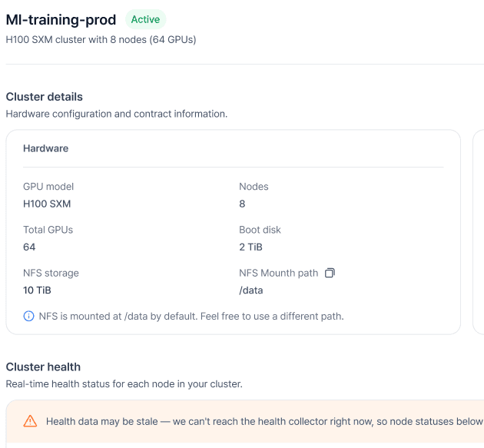
Task: Click the Cluster details heading
Action: click(x=44, y=97)
